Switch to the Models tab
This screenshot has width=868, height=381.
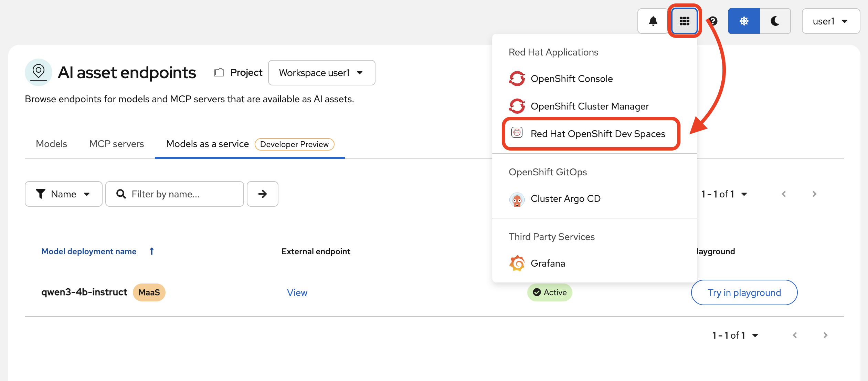(x=51, y=144)
